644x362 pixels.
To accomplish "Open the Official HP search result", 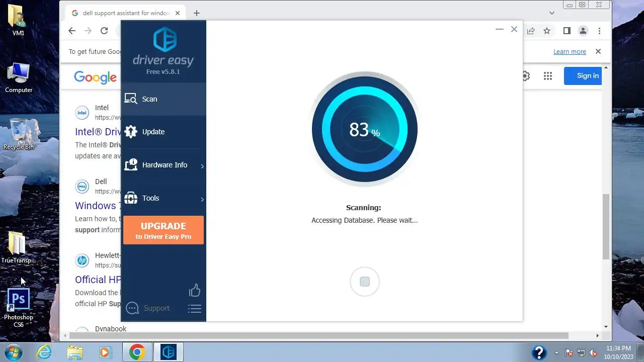I will tap(98, 280).
